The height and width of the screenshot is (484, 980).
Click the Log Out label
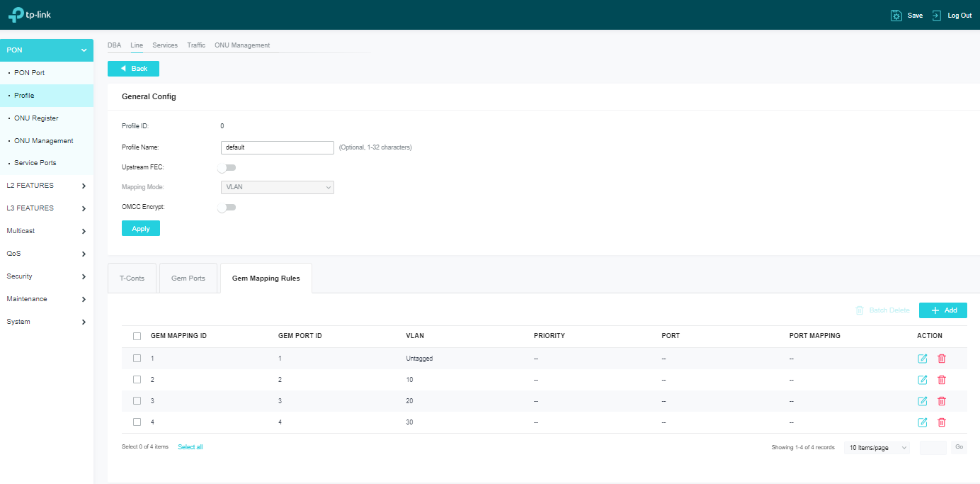(x=959, y=16)
